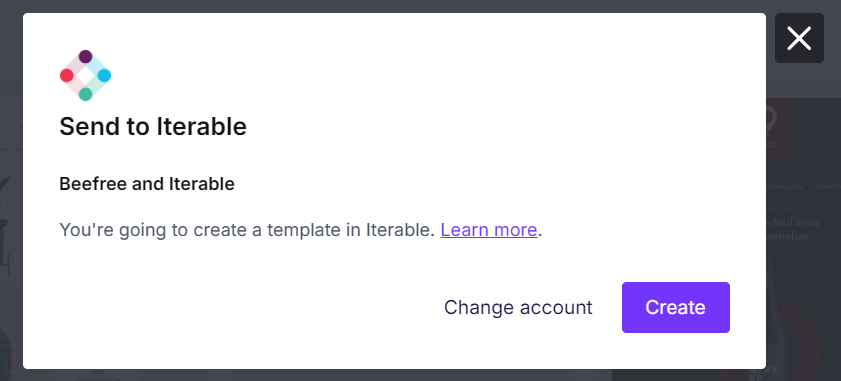Click the Iterable logo in the dialog
The width and height of the screenshot is (841, 381).
(85, 75)
